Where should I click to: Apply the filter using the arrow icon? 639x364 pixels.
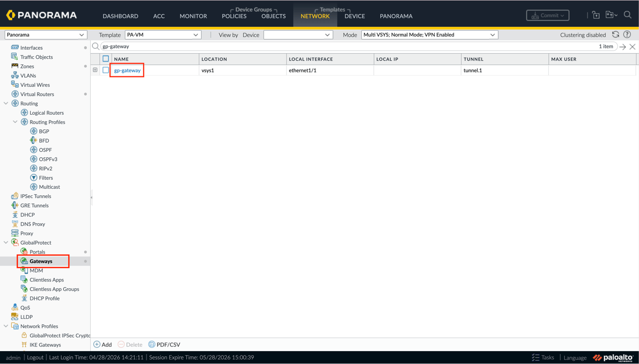pyautogui.click(x=623, y=46)
